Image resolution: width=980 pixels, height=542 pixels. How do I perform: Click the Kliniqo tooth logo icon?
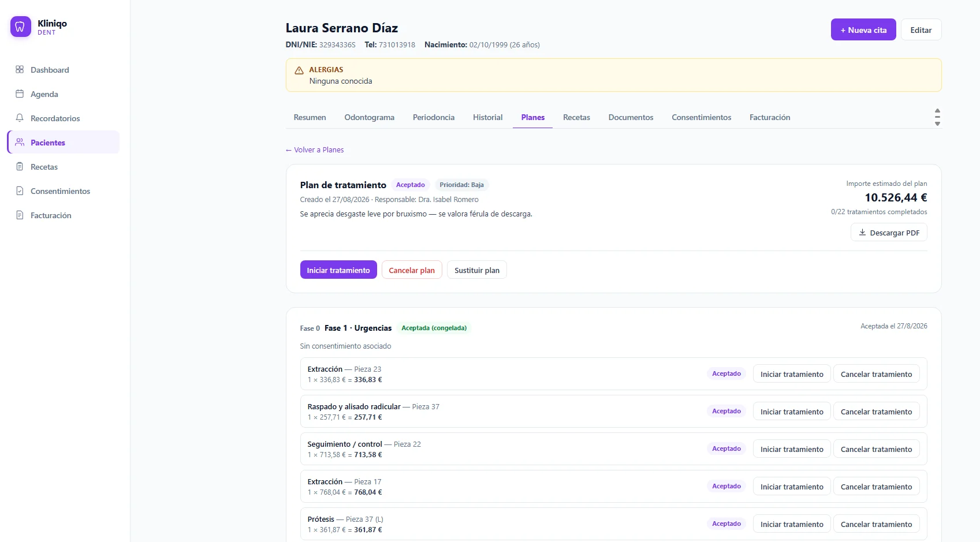point(21,27)
